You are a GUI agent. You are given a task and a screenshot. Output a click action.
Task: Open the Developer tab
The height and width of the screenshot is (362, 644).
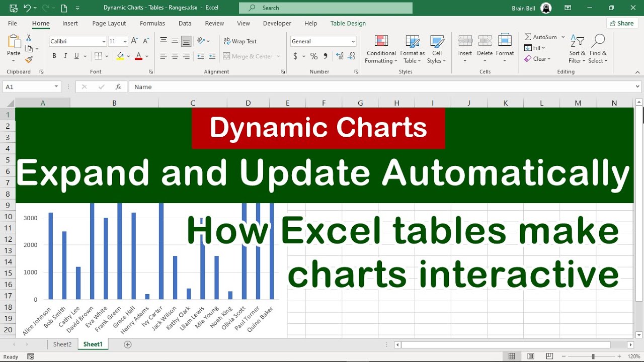pos(277,23)
